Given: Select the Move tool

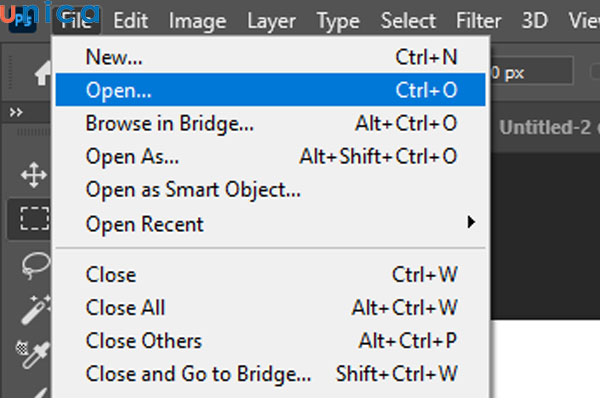Looking at the screenshot, I should click(x=34, y=175).
